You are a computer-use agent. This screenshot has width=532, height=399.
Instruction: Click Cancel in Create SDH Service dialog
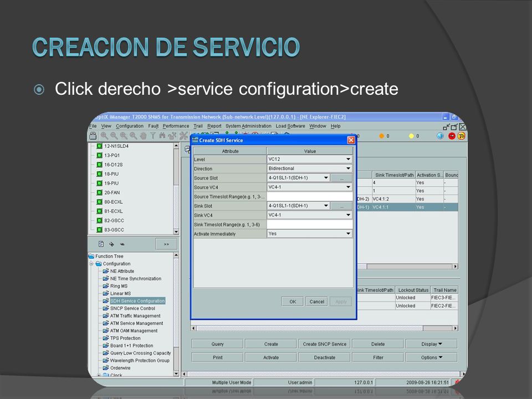click(x=316, y=301)
